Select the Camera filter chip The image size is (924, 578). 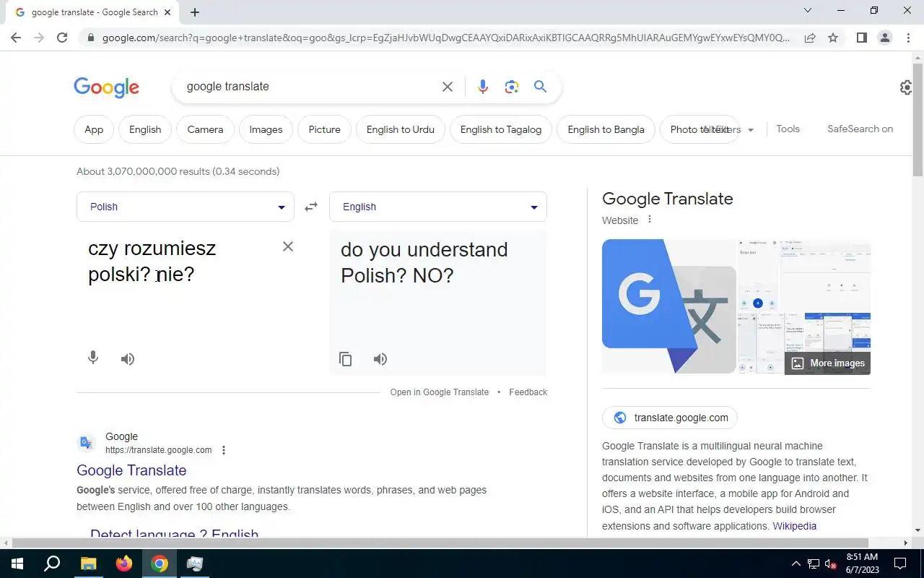tap(205, 129)
